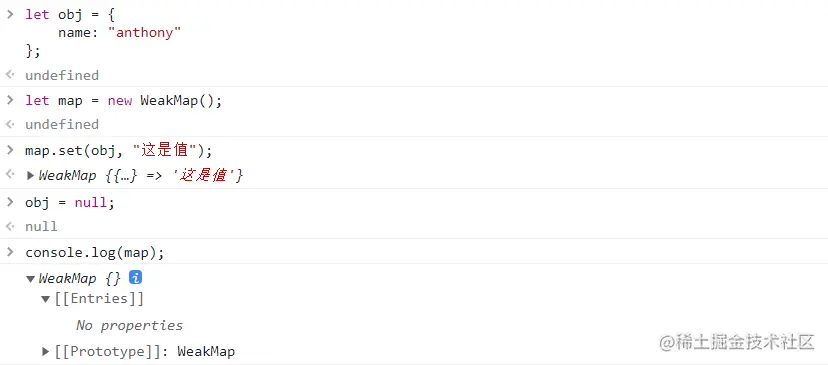
Task: Click the prompt chevron beside console.log(map);
Action: [10, 252]
